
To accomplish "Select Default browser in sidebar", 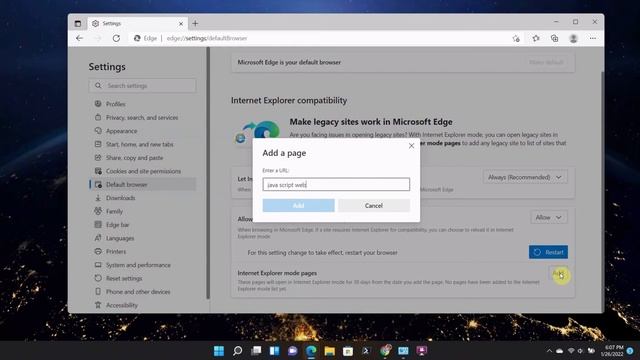I will click(x=142, y=184).
